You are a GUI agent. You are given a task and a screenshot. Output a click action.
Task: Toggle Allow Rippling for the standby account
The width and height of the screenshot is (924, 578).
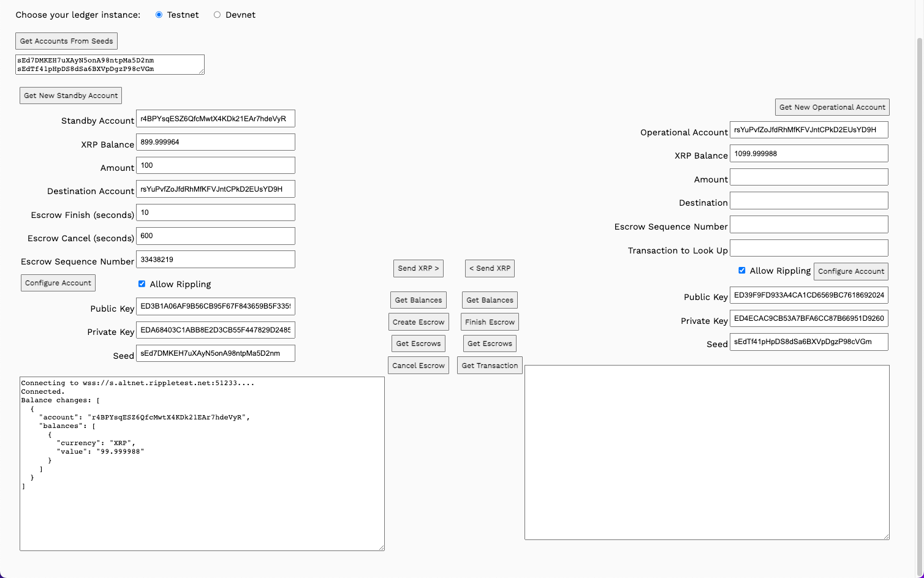(142, 284)
